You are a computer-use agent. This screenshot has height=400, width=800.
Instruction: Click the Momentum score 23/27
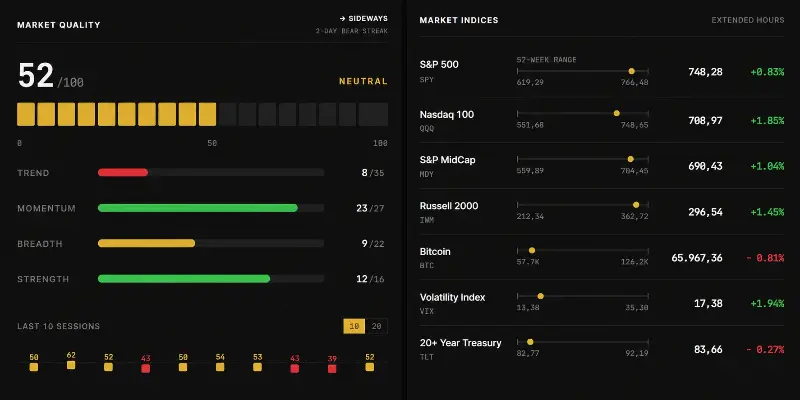370,208
